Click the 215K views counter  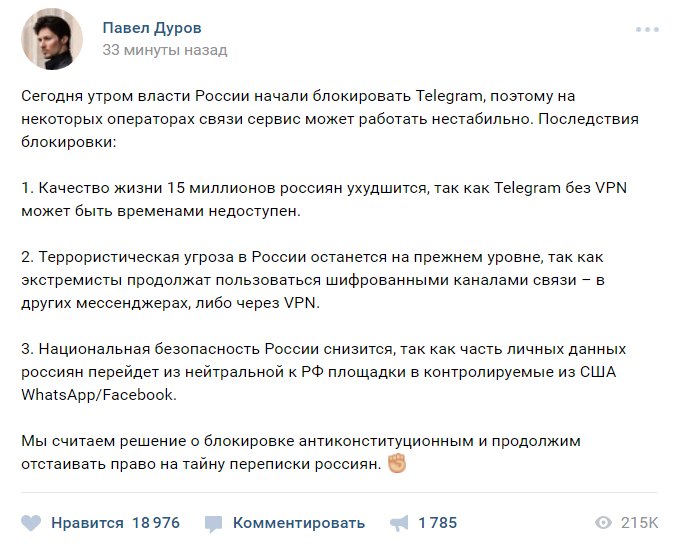click(x=639, y=523)
